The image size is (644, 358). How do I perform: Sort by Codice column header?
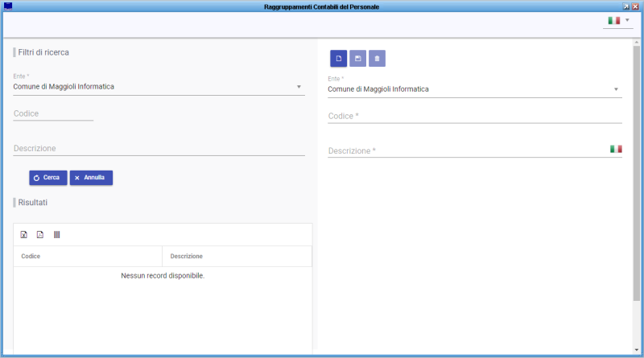tap(88, 256)
